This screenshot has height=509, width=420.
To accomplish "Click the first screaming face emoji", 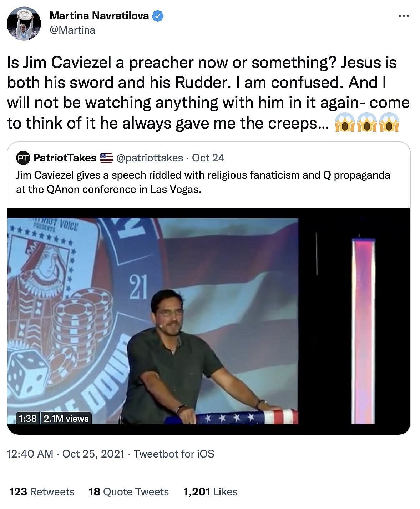I will 345,123.
